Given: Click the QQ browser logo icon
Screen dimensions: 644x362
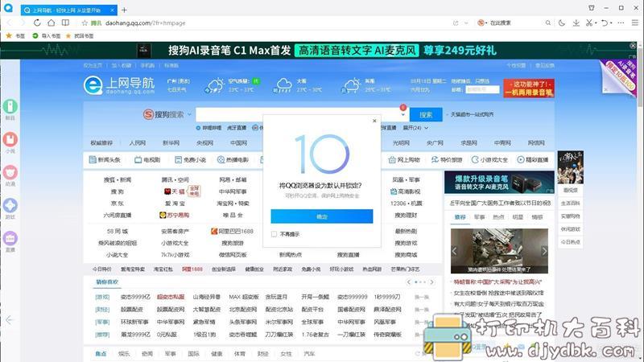Looking at the screenshot, I should coord(8,8).
